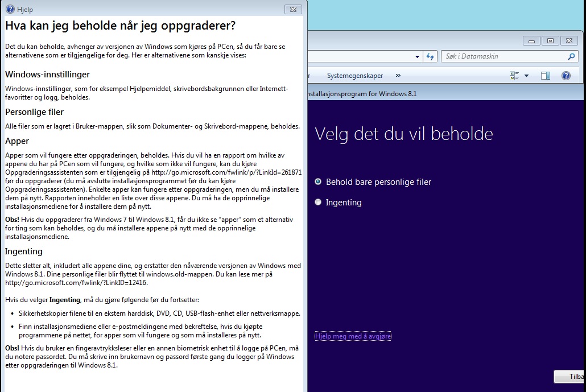Expand the view options dropdown arrow
The height and width of the screenshot is (392, 586).
(527, 76)
